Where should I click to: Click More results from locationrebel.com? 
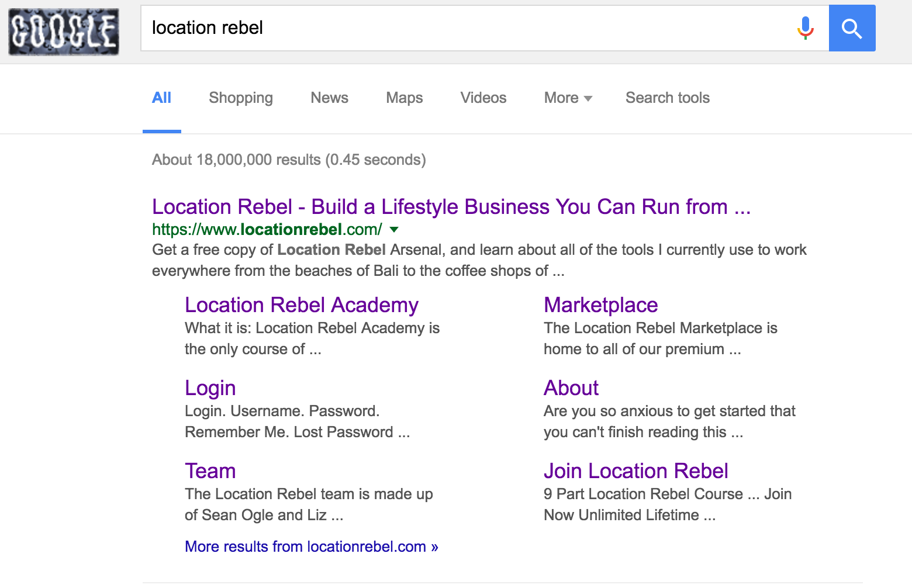point(312,547)
